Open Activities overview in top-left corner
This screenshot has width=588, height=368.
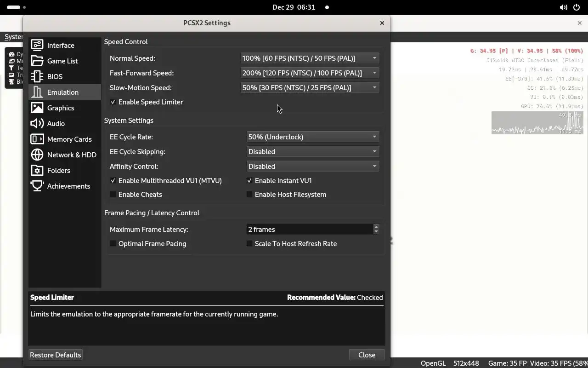point(17,7)
